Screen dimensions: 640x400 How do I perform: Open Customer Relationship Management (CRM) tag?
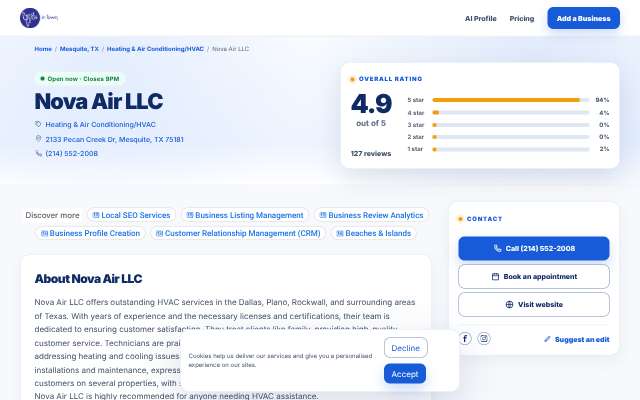click(238, 233)
